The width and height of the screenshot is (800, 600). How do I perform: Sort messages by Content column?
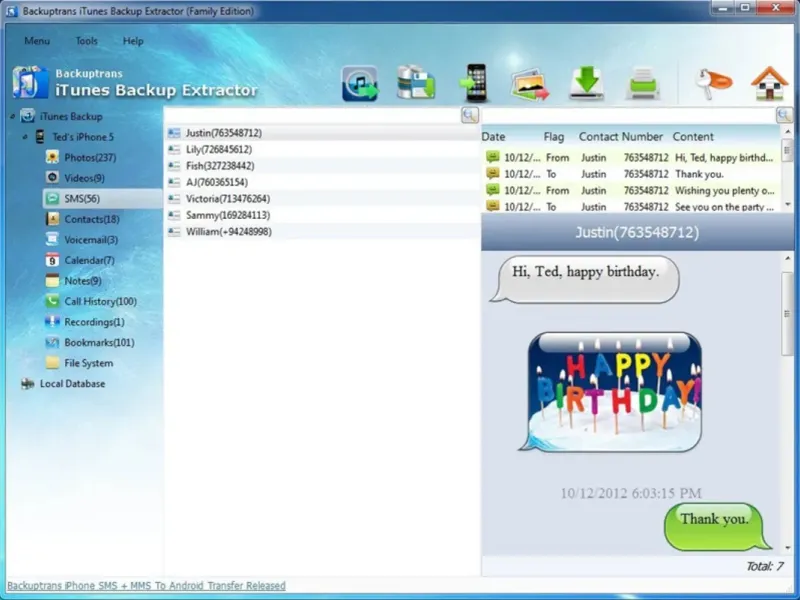tap(693, 137)
